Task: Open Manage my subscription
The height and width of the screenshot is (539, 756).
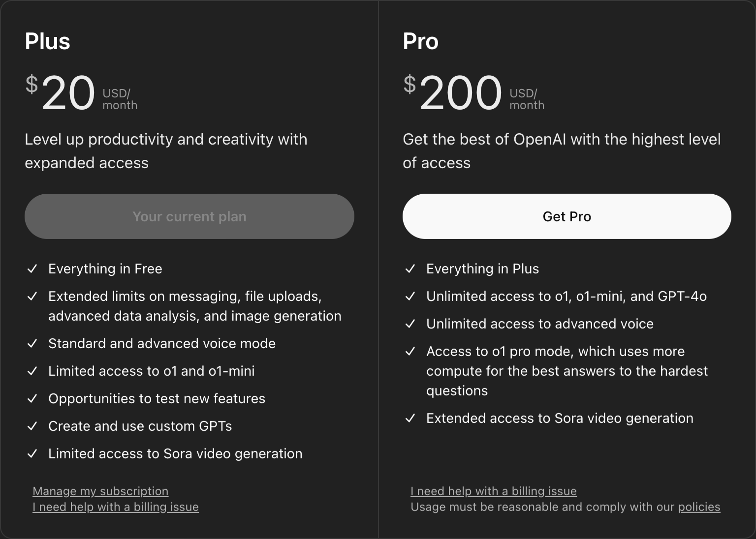Action: (x=100, y=491)
